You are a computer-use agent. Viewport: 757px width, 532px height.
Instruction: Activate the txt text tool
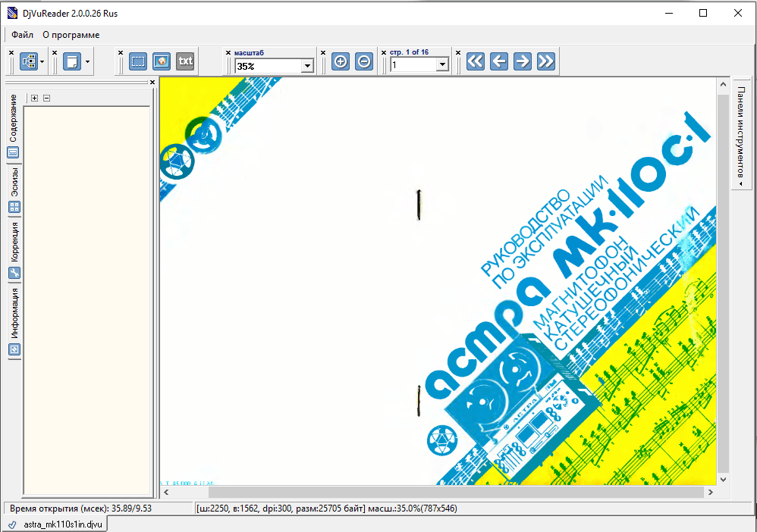tap(185, 61)
